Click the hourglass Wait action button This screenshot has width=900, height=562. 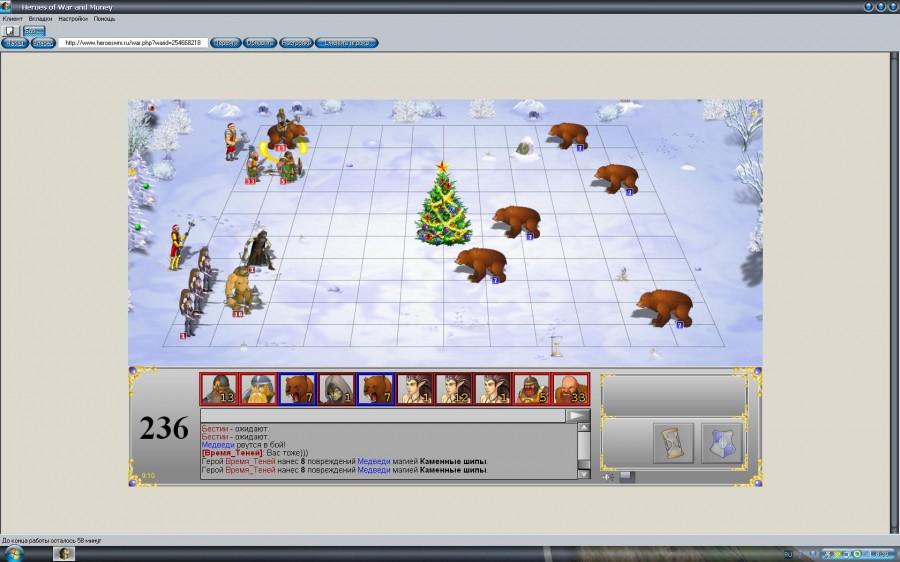(x=673, y=443)
